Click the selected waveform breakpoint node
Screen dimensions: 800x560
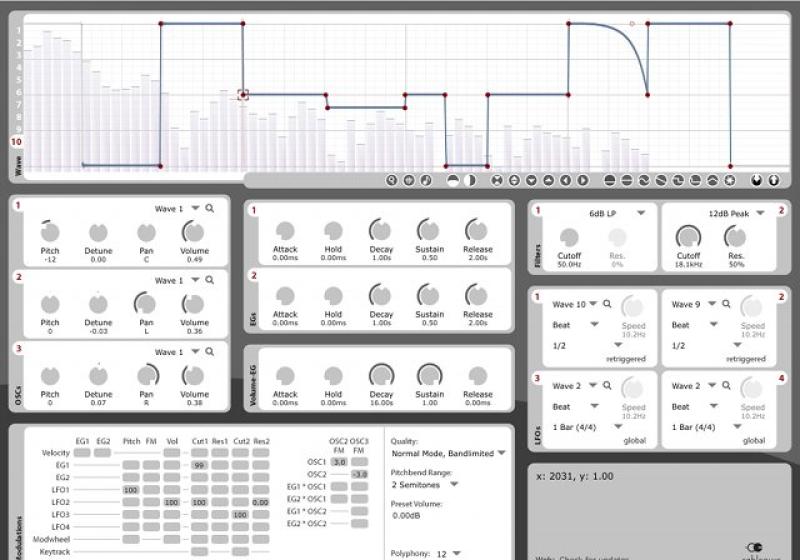243,95
